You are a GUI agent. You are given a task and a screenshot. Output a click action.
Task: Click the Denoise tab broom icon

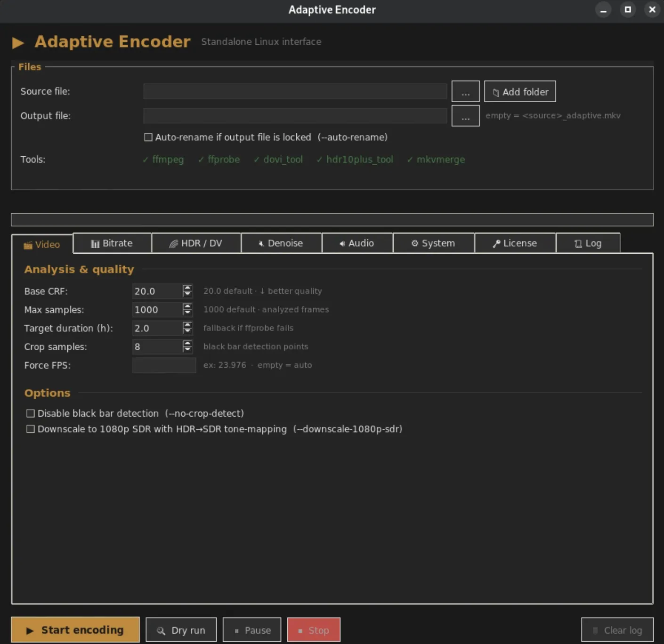tap(261, 243)
